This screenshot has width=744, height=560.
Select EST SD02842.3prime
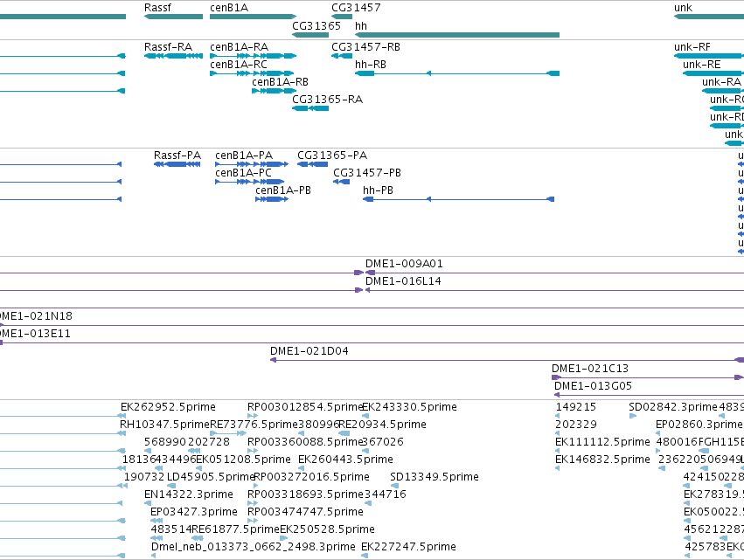(x=673, y=407)
